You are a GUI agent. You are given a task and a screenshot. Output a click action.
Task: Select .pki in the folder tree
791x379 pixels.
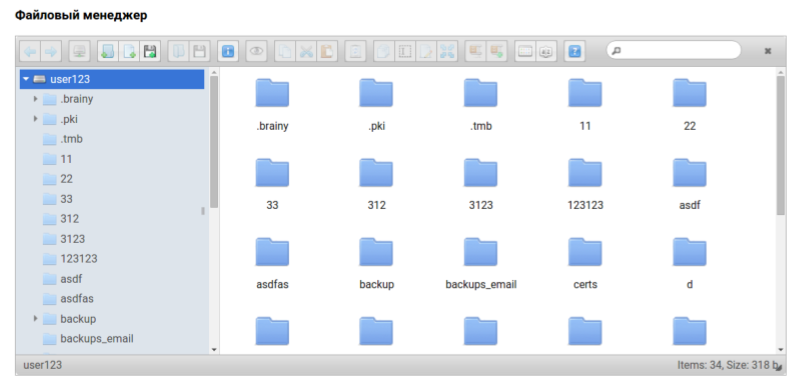(69, 119)
